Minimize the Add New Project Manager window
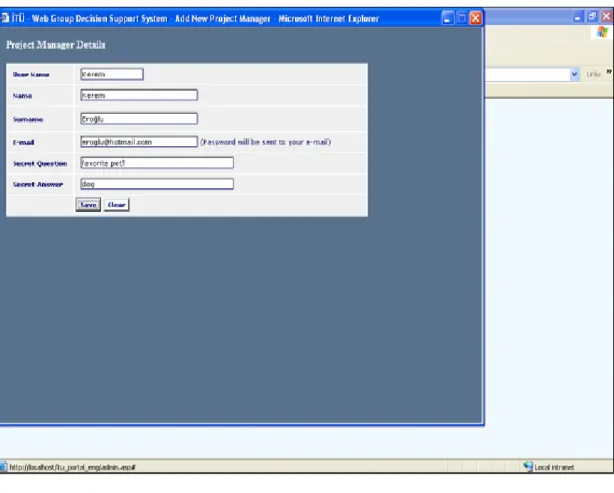Viewport: 614px width, 493px height. (448, 18)
